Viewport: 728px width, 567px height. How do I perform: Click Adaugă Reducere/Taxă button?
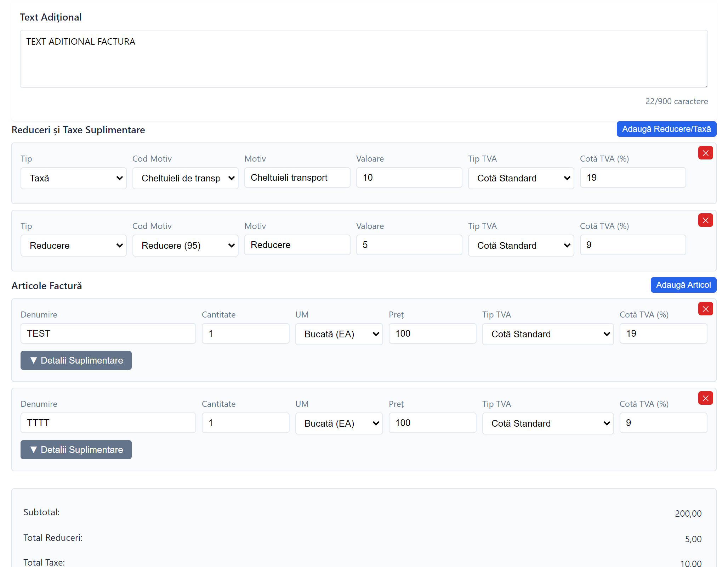(x=666, y=129)
